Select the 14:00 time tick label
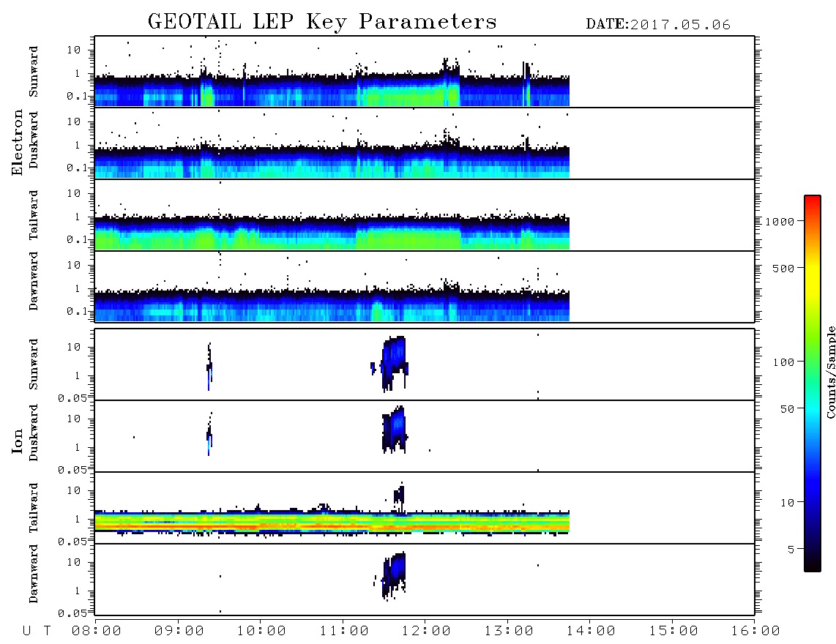Image resolution: width=836 pixels, height=644 pixels. point(591,632)
